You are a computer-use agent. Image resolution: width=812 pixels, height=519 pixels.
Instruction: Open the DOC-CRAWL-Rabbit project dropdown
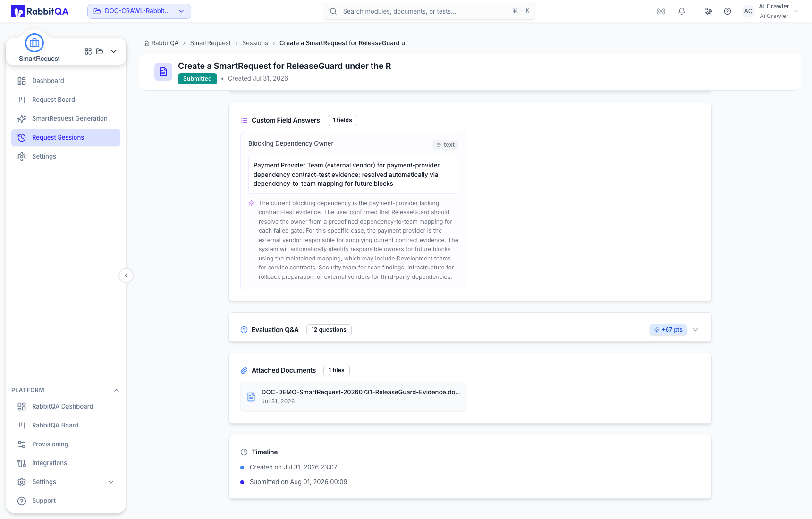pos(139,11)
